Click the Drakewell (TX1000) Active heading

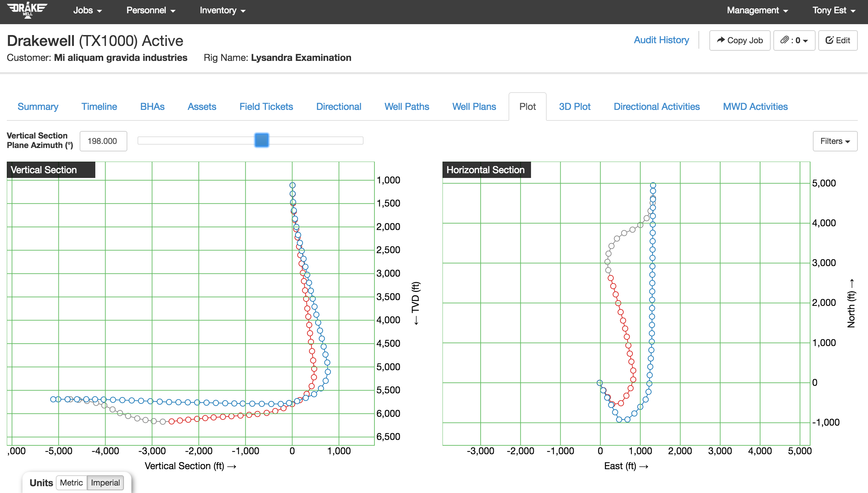pyautogui.click(x=95, y=41)
